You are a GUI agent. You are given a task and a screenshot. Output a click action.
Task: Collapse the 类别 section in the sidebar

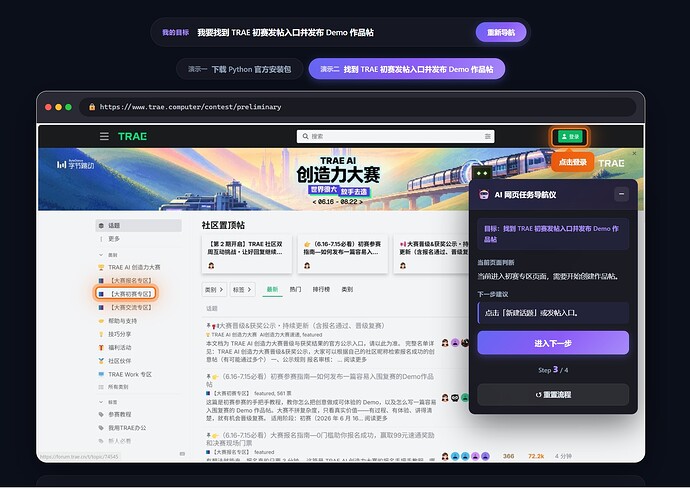(x=101, y=255)
